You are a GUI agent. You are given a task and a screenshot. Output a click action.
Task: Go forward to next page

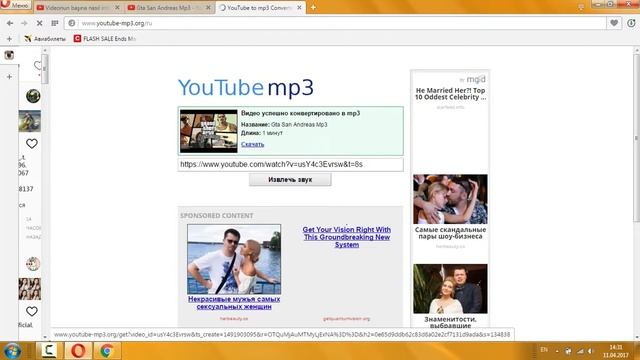(24, 23)
